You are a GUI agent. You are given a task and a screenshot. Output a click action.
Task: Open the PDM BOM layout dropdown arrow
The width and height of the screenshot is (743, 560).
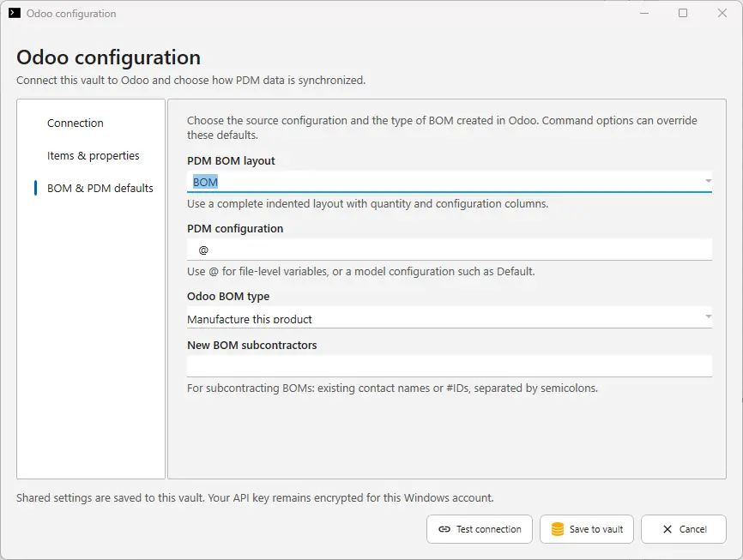coord(708,181)
